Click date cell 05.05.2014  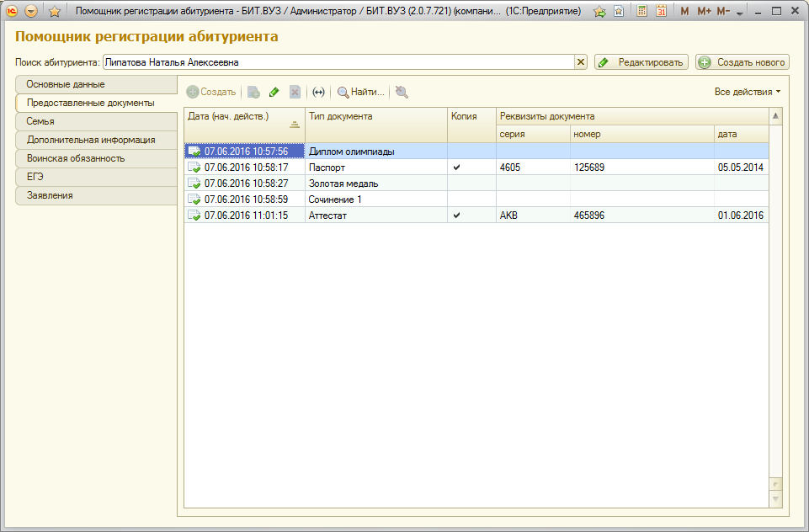point(742,168)
